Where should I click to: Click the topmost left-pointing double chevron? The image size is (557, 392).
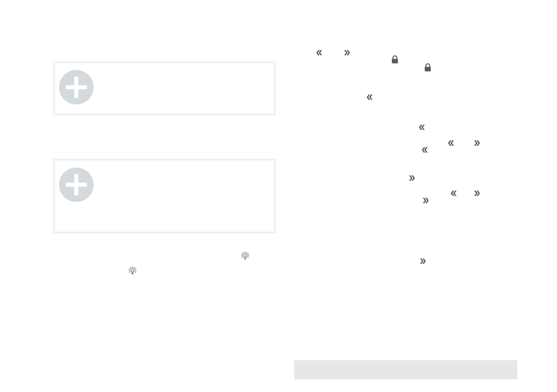click(319, 53)
